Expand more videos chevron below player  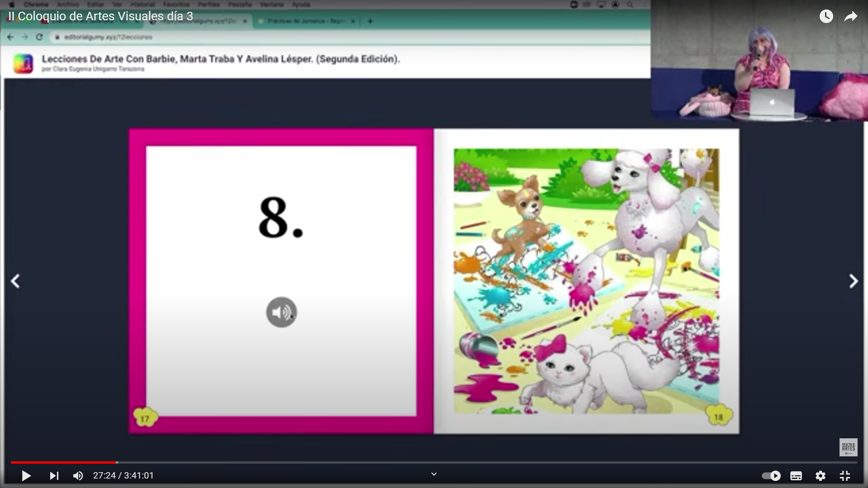tap(434, 474)
